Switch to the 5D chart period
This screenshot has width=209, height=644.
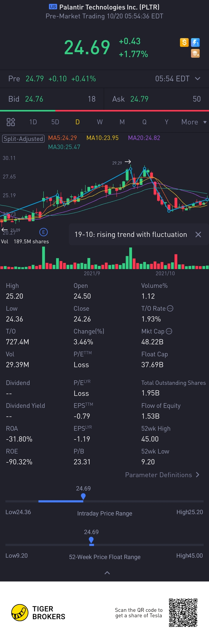(55, 122)
